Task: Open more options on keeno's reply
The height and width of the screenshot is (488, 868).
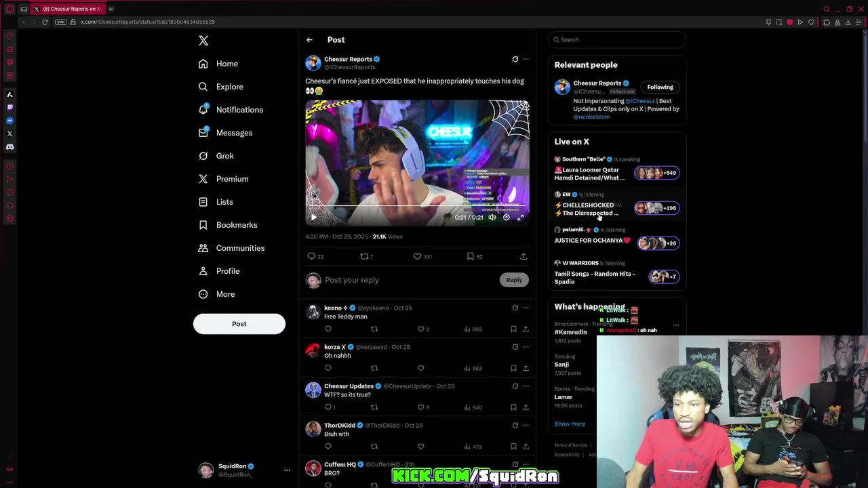Action: pyautogui.click(x=526, y=308)
